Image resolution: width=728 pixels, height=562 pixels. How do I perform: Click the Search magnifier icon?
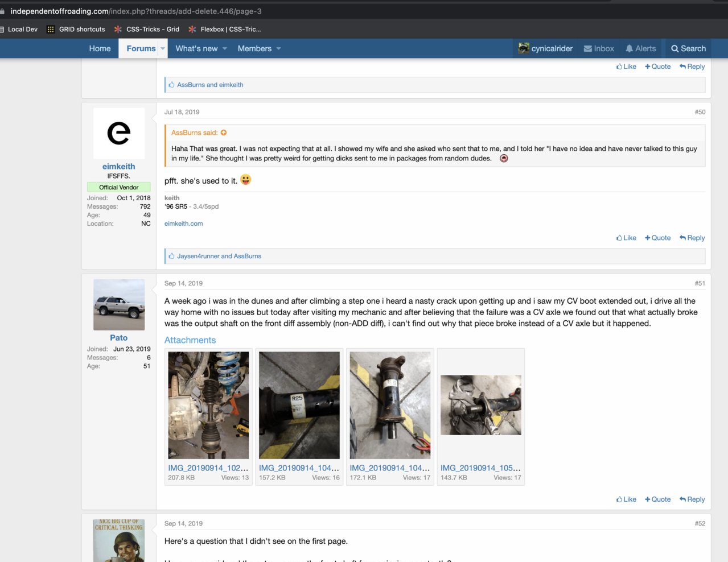pyautogui.click(x=675, y=49)
